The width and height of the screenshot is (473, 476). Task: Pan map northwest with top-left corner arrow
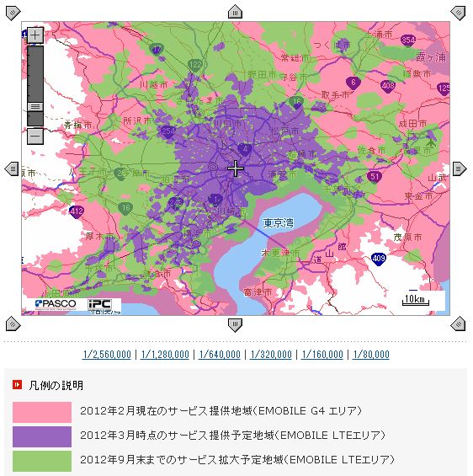tap(13, 13)
